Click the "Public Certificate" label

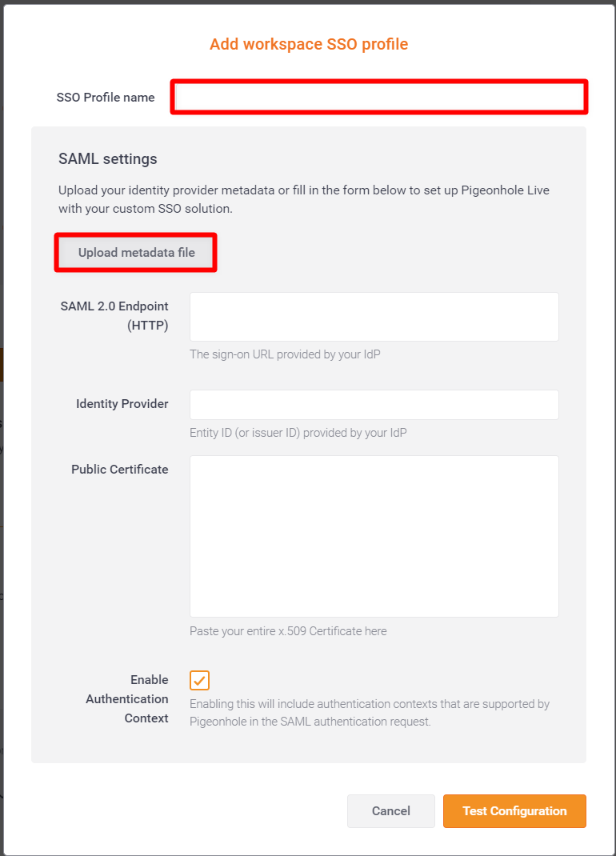coord(120,470)
